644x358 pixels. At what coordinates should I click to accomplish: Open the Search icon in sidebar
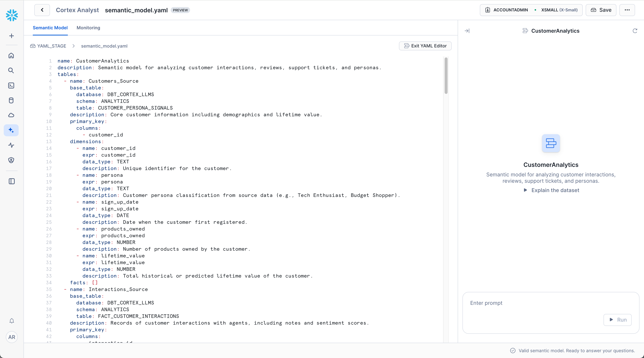tap(11, 71)
